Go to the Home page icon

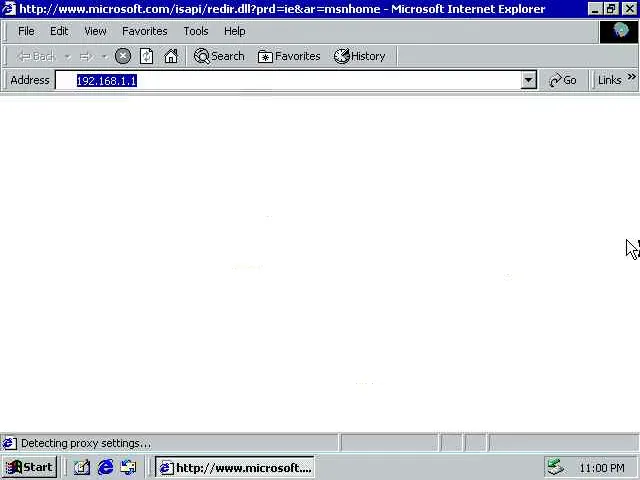coord(171,56)
